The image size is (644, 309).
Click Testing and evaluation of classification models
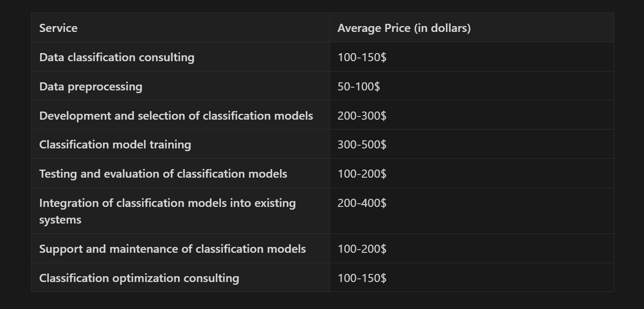[x=163, y=174]
